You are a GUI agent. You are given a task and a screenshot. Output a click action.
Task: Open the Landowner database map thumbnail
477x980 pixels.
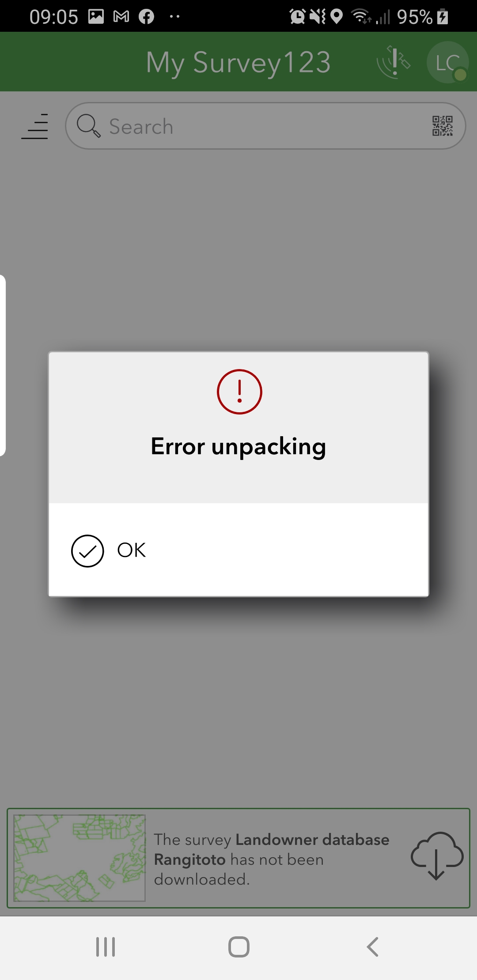tap(79, 858)
